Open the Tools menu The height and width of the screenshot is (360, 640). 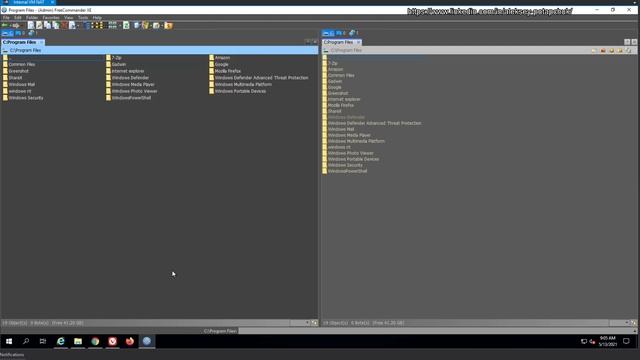click(x=83, y=18)
